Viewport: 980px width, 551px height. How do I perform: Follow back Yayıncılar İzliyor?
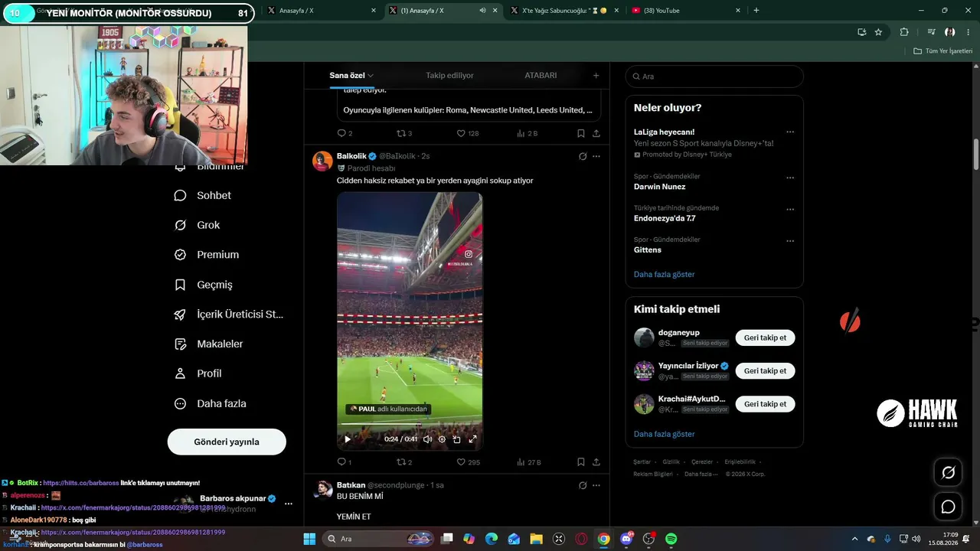point(765,370)
